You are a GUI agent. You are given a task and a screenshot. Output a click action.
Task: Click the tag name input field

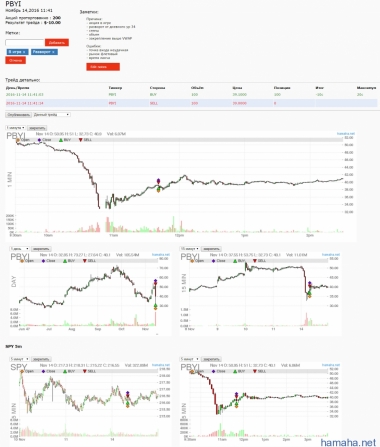(x=25, y=42)
